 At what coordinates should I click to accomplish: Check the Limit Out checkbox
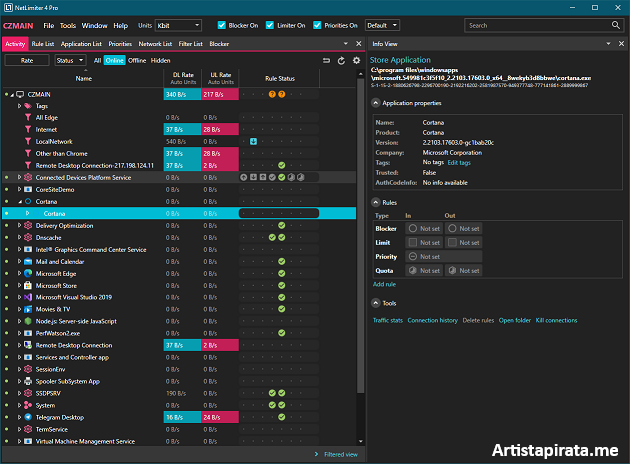click(452, 242)
